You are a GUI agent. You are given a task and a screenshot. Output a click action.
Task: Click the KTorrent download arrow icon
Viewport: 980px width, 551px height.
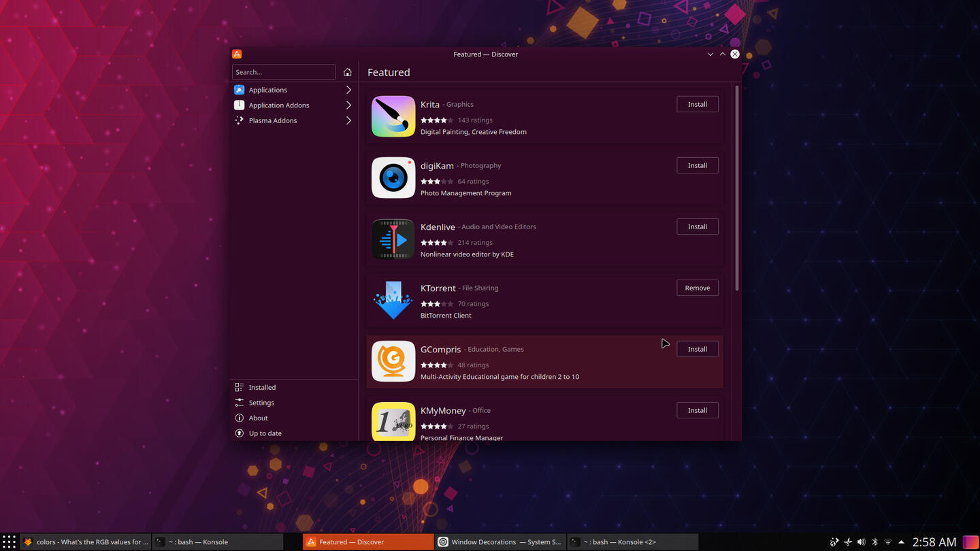point(393,300)
